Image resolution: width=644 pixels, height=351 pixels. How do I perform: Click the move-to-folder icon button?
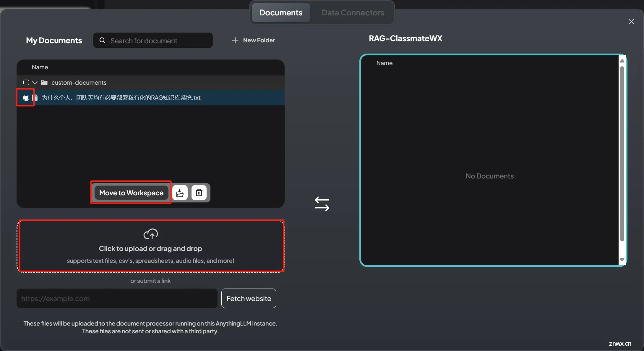[x=180, y=193]
